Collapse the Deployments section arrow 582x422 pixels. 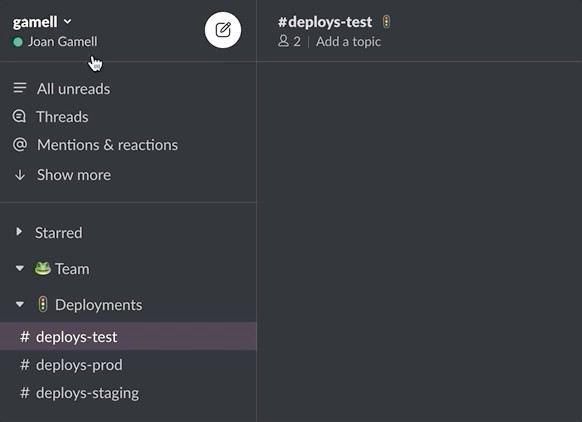pyautogui.click(x=20, y=304)
